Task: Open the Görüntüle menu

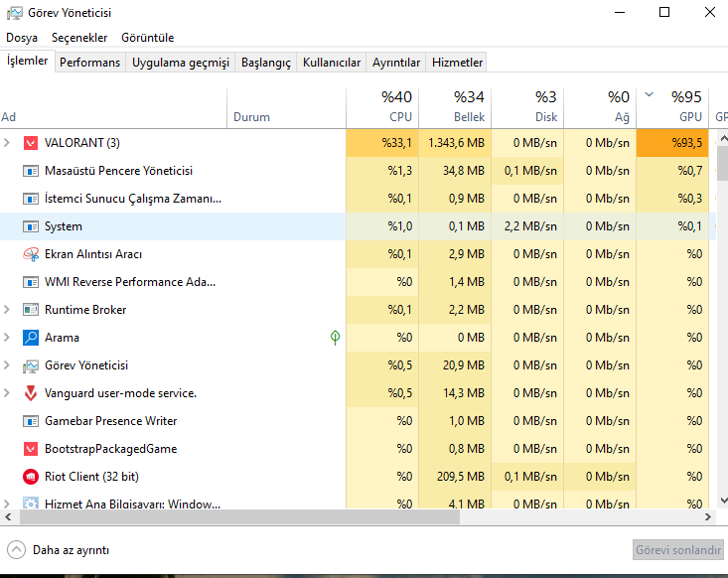Action: (x=148, y=38)
